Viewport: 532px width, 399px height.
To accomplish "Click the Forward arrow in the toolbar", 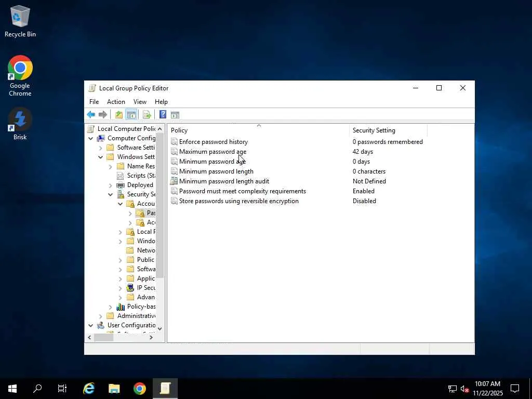I will [102, 115].
